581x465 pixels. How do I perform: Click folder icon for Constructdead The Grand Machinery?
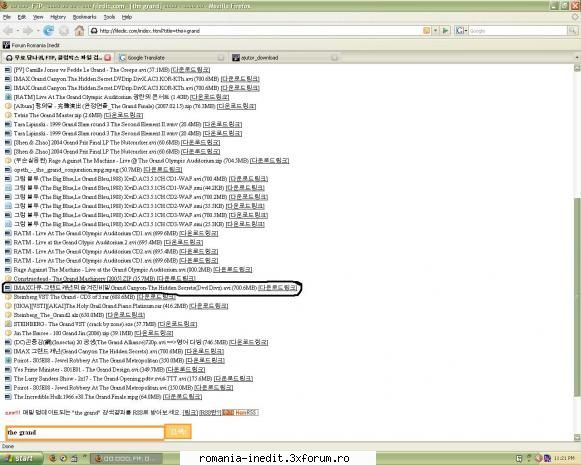8,279
